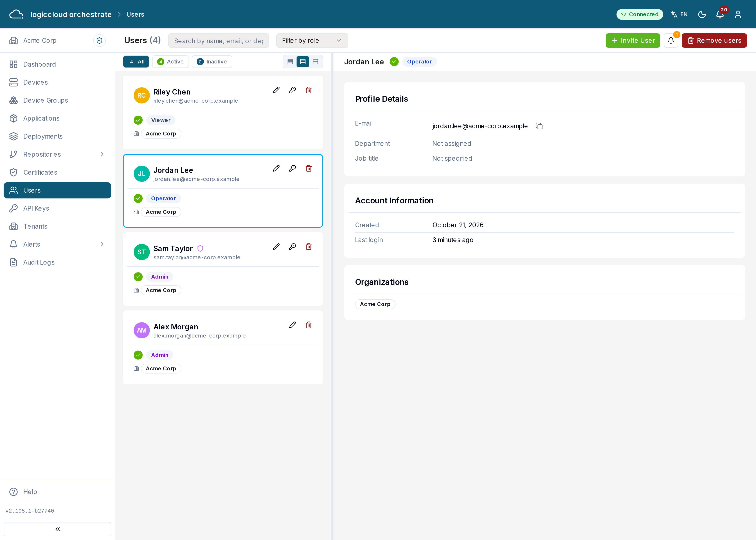
Task: Click the Users breadcrumb link
Action: click(x=135, y=14)
